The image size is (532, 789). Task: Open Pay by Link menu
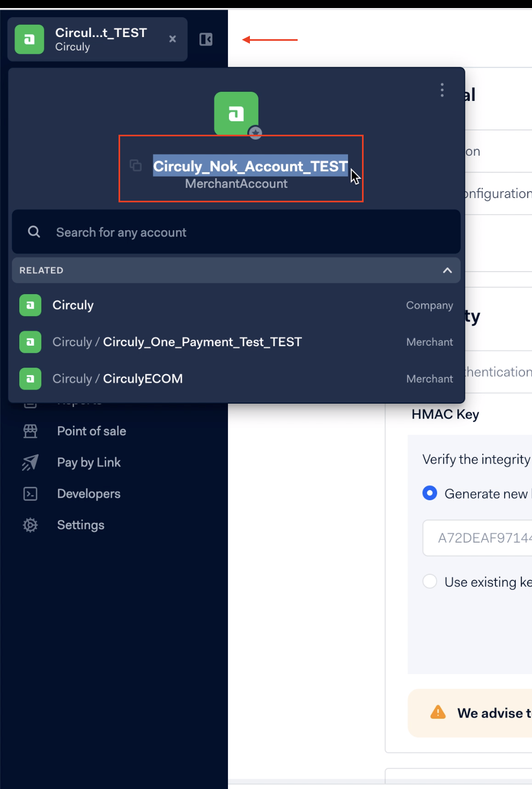coord(89,462)
